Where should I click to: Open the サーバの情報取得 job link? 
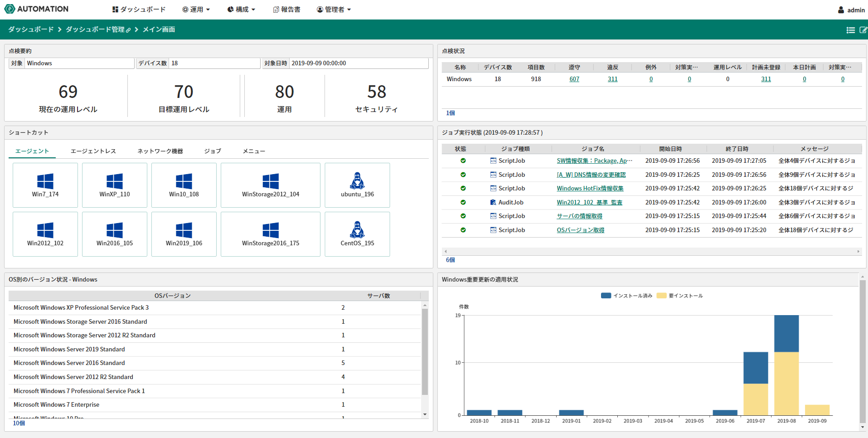point(580,216)
